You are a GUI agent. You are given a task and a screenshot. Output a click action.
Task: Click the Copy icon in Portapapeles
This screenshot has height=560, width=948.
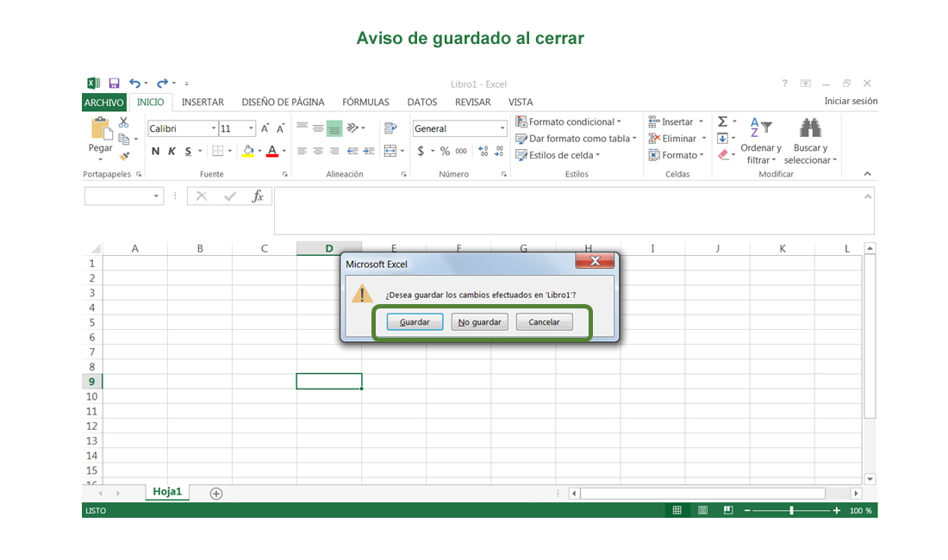[124, 139]
